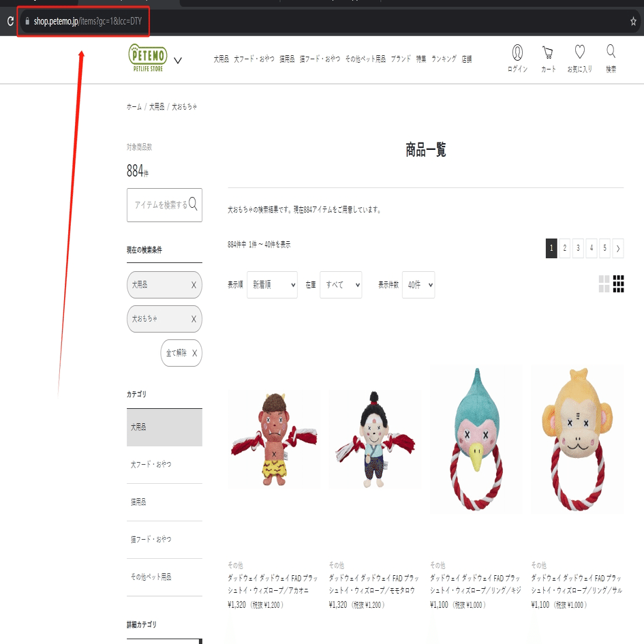Open the ブランド menu item

pos(401,59)
